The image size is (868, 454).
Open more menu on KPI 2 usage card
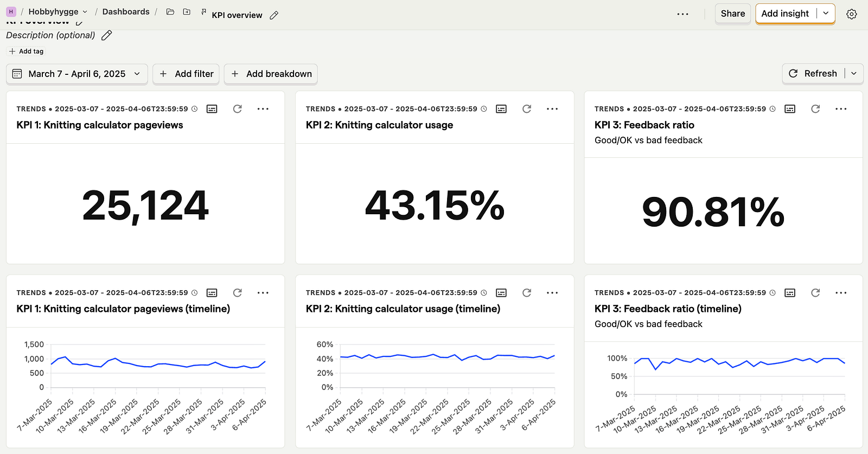[552, 109]
